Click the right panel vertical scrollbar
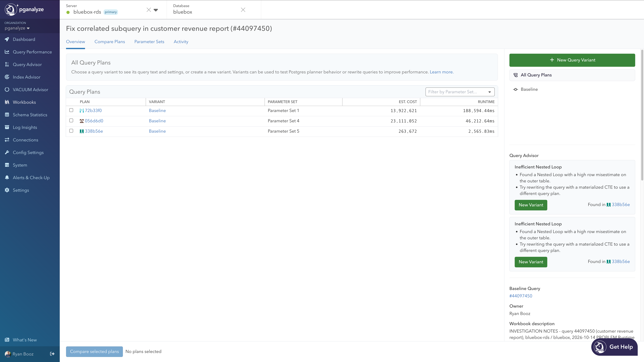 tap(642, 115)
